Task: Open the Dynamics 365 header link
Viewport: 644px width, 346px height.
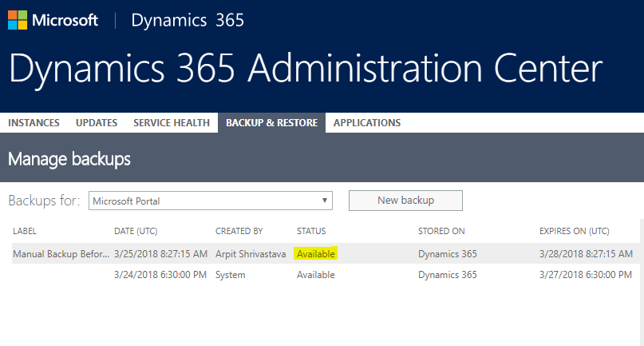Action: click(x=188, y=20)
